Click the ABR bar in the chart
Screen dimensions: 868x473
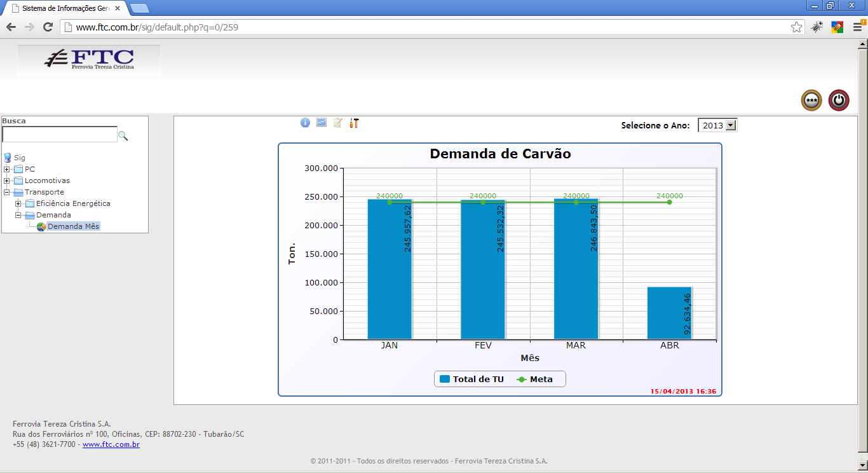(670, 313)
